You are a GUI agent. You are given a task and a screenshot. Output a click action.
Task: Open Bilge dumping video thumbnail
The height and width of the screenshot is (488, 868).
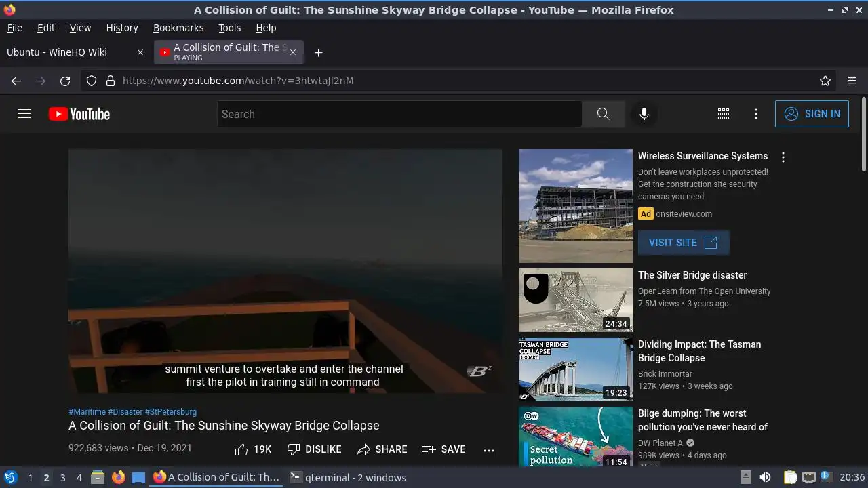click(x=576, y=437)
